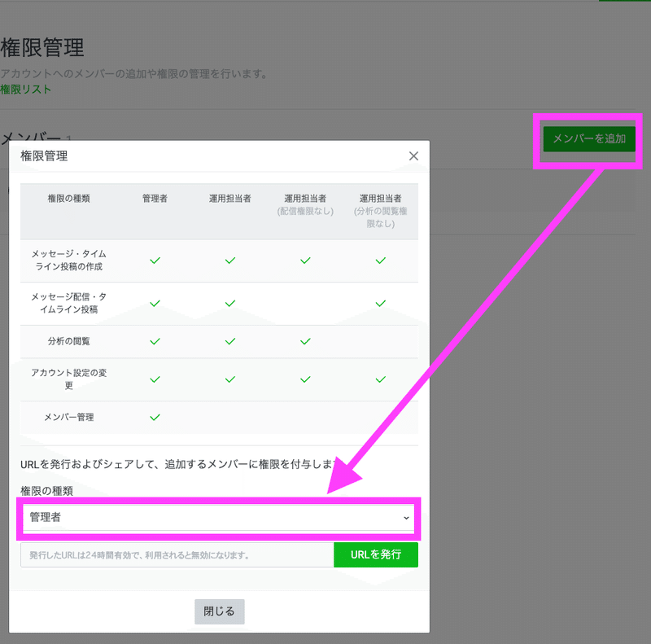Click 管理者 checkmark in アカウント設定の変更 row

155,379
